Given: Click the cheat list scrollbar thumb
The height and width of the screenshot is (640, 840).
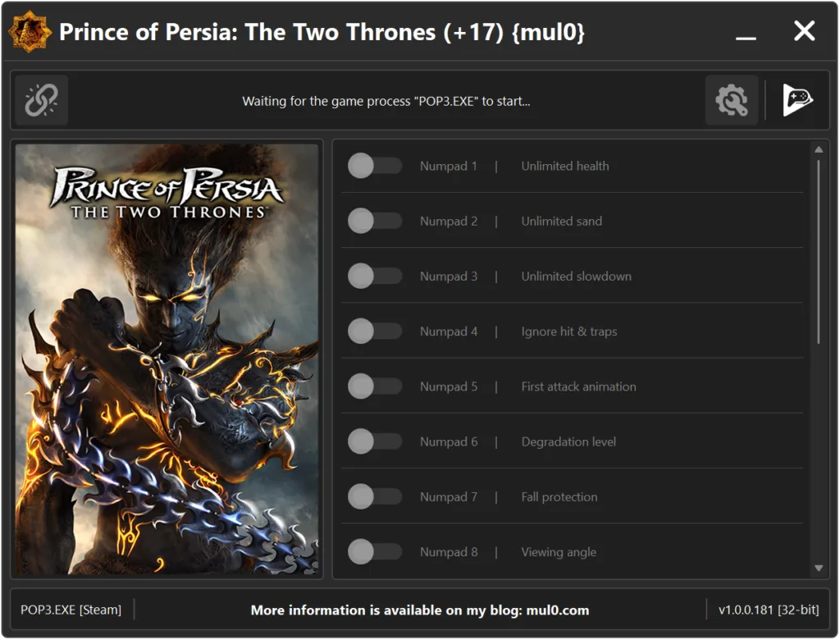Looking at the screenshot, I should (819, 251).
